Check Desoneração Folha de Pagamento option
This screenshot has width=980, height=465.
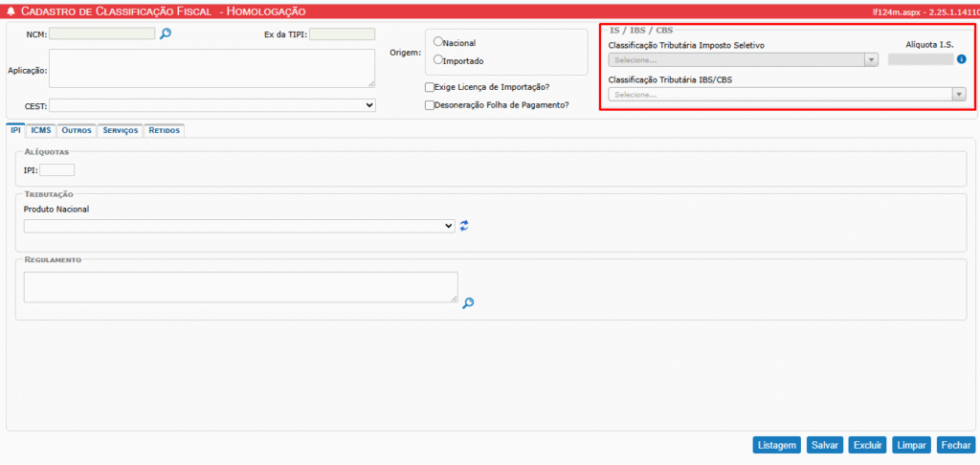(x=430, y=105)
